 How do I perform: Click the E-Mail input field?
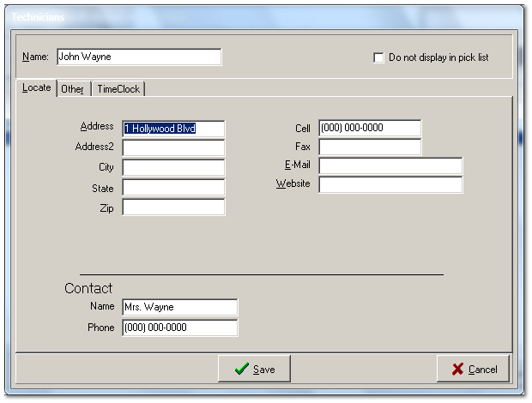tap(390, 166)
